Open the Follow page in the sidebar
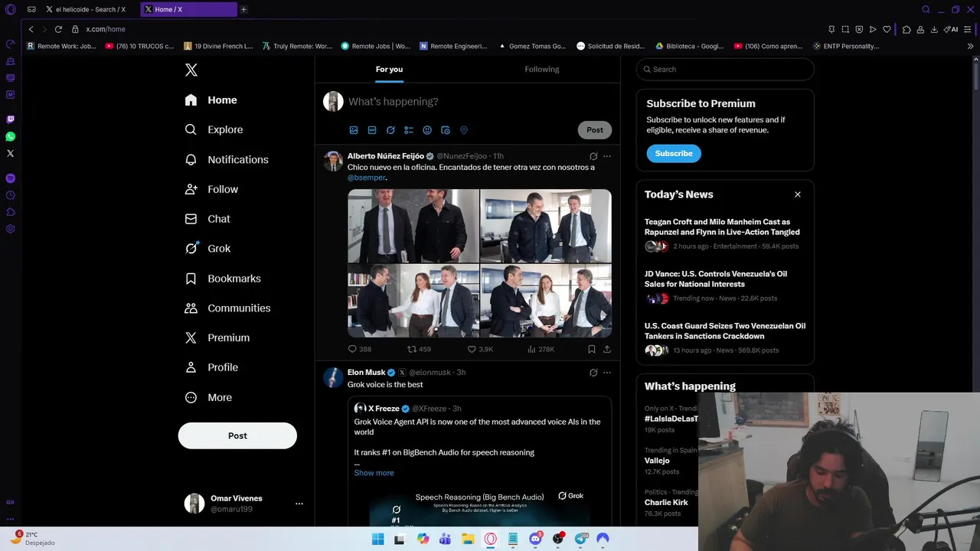This screenshot has width=980, height=551. 211,189
